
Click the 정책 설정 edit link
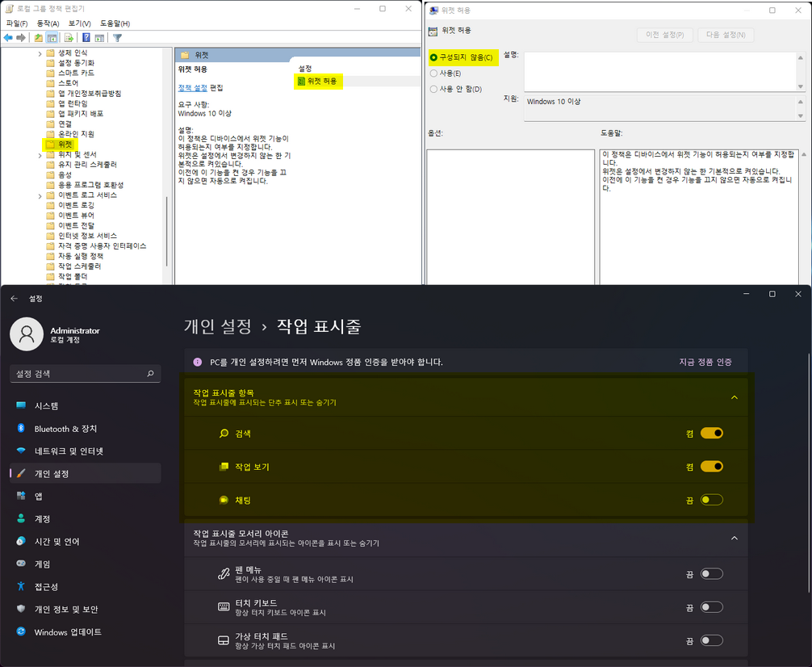[x=193, y=87]
